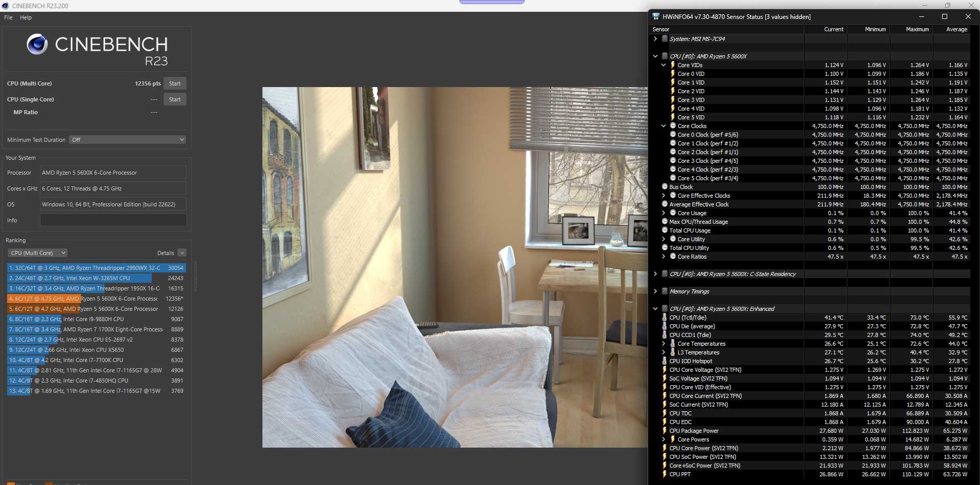Viewport: 980px width, 485px height.
Task: Collapse the Core VIDs tree node
Action: coord(664,65)
